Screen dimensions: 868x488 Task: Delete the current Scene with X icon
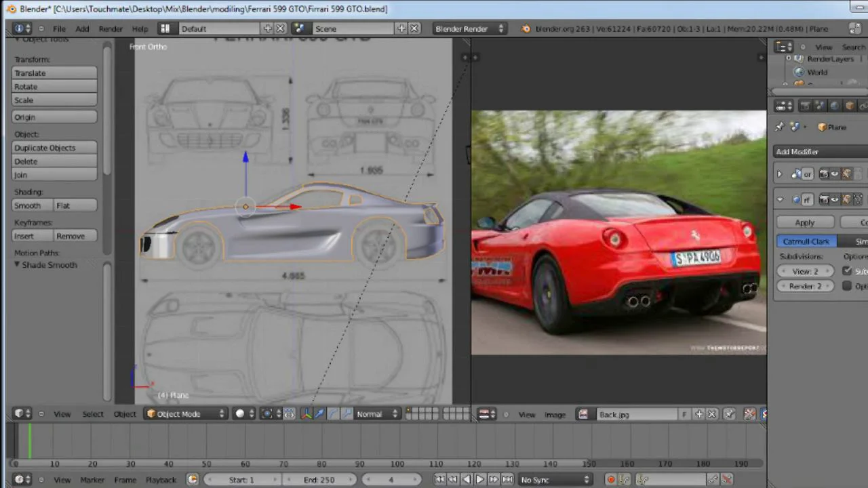414,28
